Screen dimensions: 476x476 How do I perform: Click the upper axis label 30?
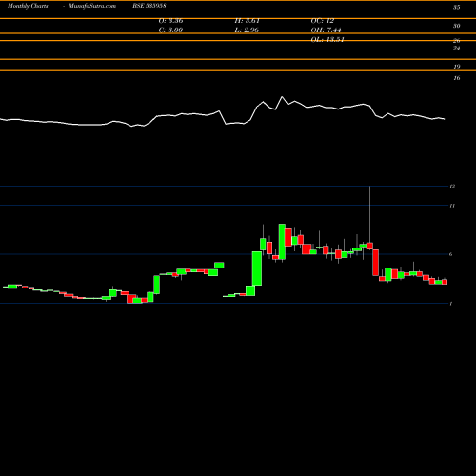[x=456, y=26]
